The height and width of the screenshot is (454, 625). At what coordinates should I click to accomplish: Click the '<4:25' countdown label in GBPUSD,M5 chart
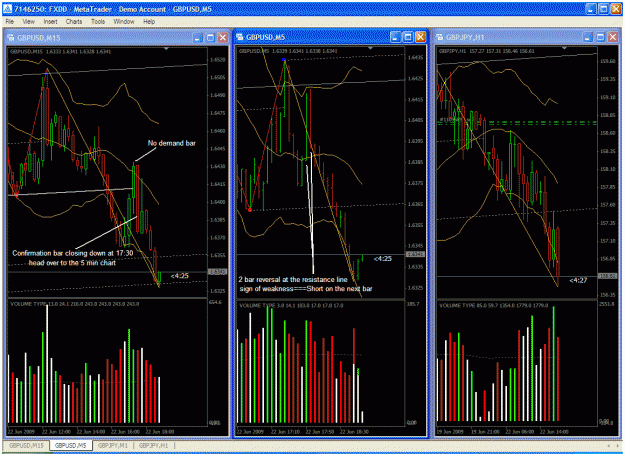pos(383,259)
